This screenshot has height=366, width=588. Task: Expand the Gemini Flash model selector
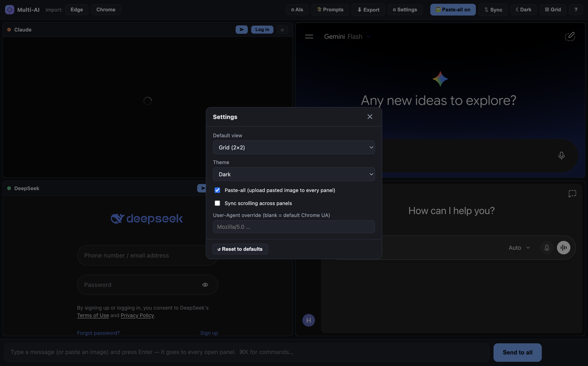[347, 37]
